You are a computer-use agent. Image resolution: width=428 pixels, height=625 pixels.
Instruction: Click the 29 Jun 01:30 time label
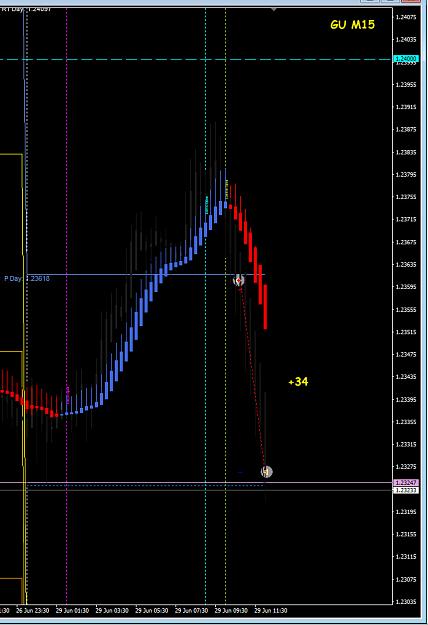pyautogui.click(x=73, y=611)
